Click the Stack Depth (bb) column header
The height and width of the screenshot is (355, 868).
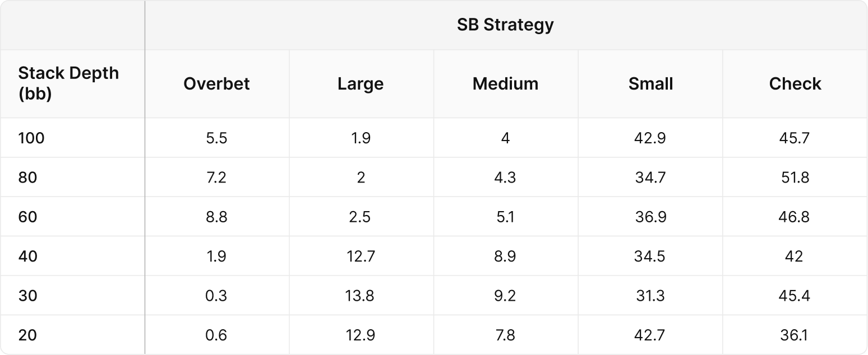click(x=68, y=83)
